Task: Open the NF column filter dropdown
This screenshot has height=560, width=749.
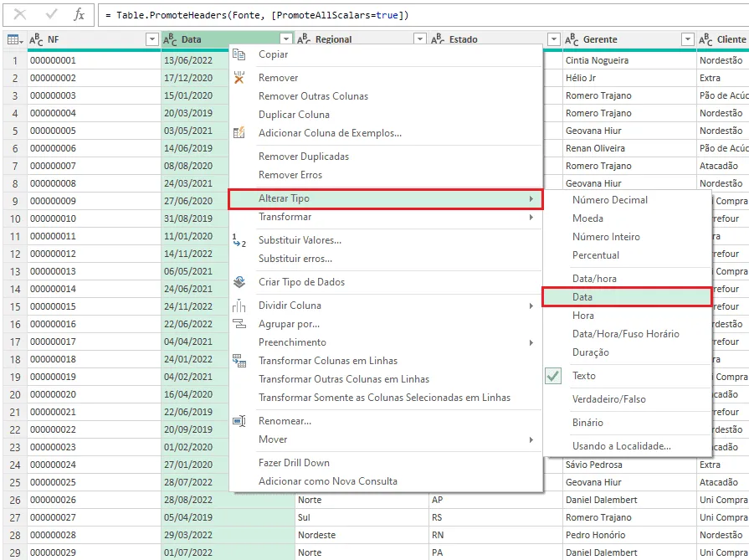Action: pos(152,39)
